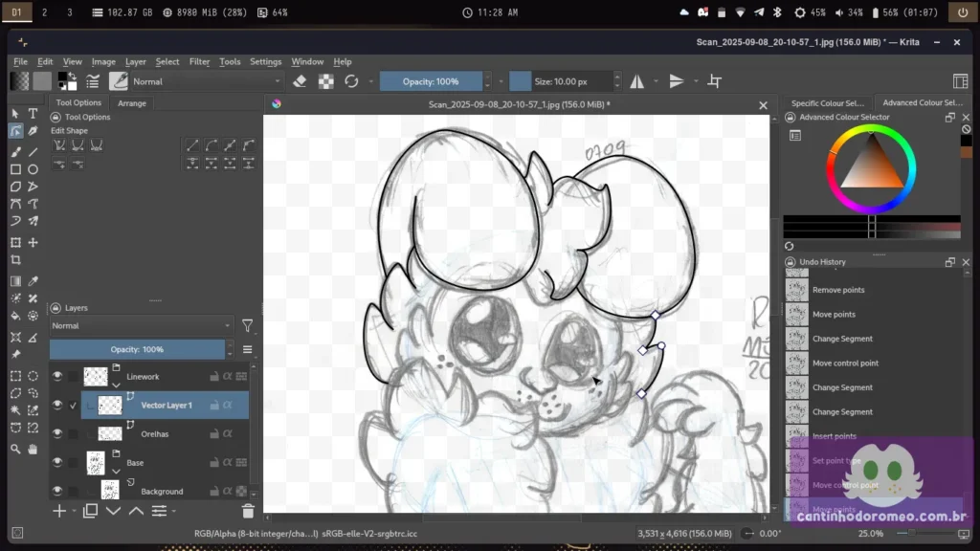
Task: Click the Insert Point button in Edit Shape
Action: click(x=59, y=165)
